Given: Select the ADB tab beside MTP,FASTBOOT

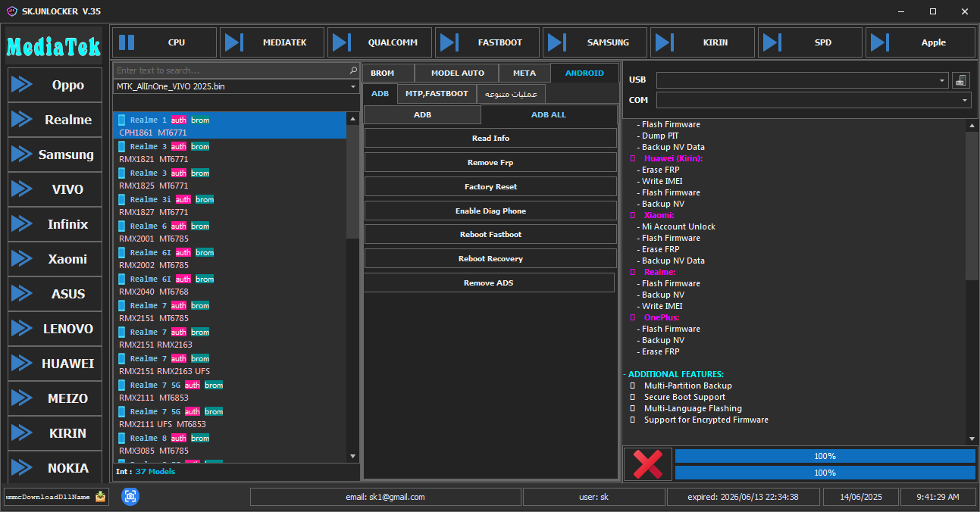Looking at the screenshot, I should coord(380,94).
